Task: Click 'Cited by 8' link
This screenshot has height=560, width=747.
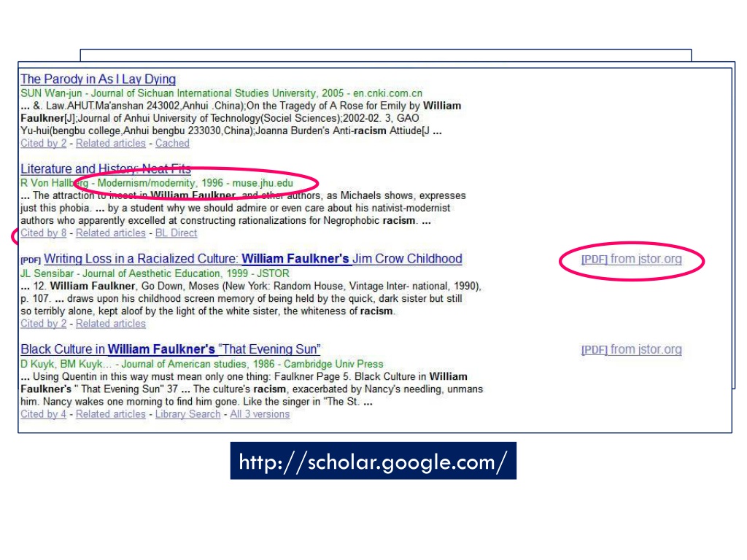Action: click(x=43, y=233)
